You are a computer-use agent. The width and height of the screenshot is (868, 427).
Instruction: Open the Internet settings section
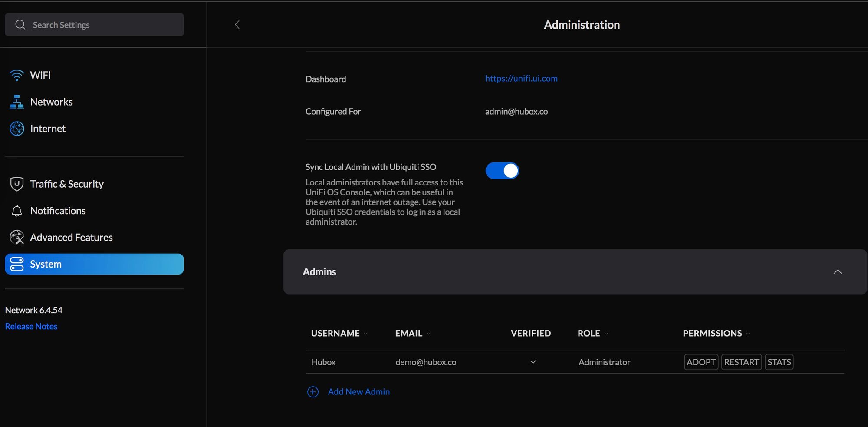tap(48, 129)
